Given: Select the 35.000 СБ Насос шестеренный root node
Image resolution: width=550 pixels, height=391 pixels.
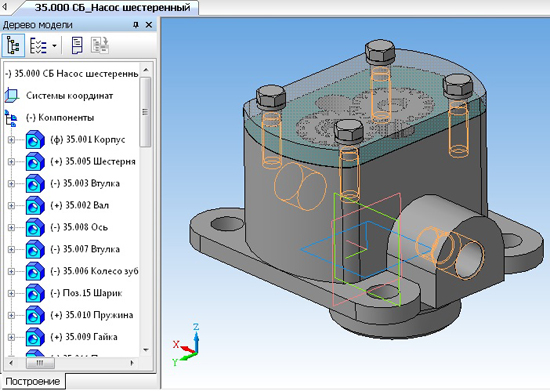Looking at the screenshot, I should [72, 74].
